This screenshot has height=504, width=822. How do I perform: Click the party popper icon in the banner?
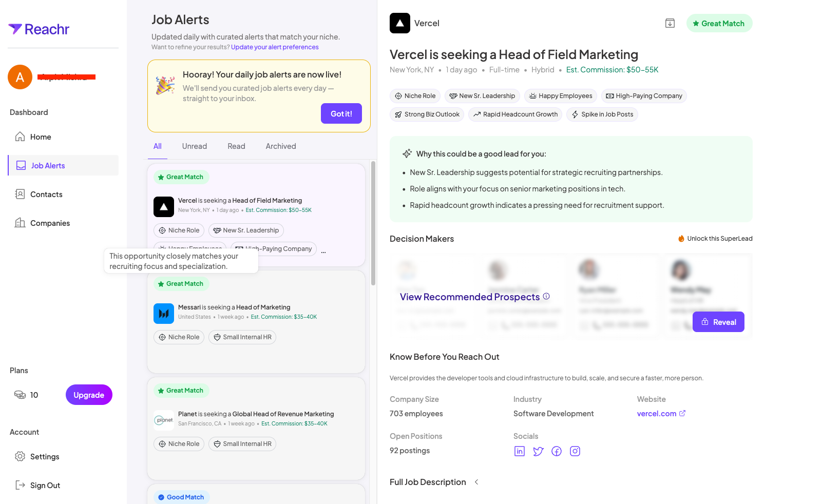pyautogui.click(x=165, y=85)
